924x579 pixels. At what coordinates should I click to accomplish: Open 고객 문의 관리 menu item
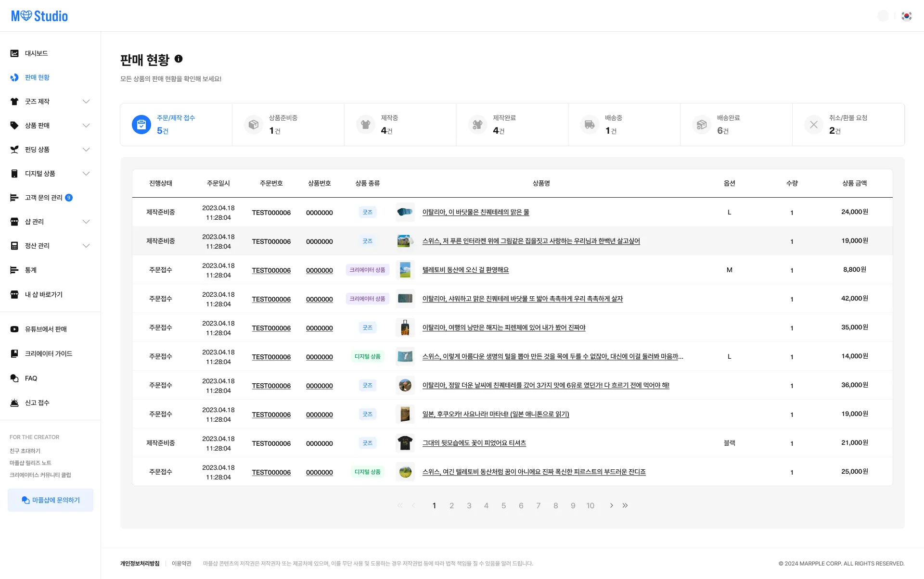click(43, 198)
